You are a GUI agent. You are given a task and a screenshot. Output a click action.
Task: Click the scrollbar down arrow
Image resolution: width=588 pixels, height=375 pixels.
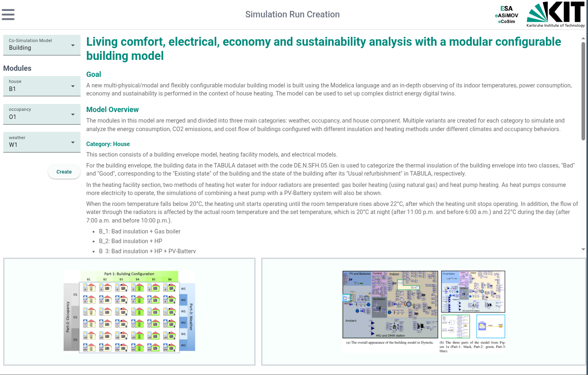(583, 249)
